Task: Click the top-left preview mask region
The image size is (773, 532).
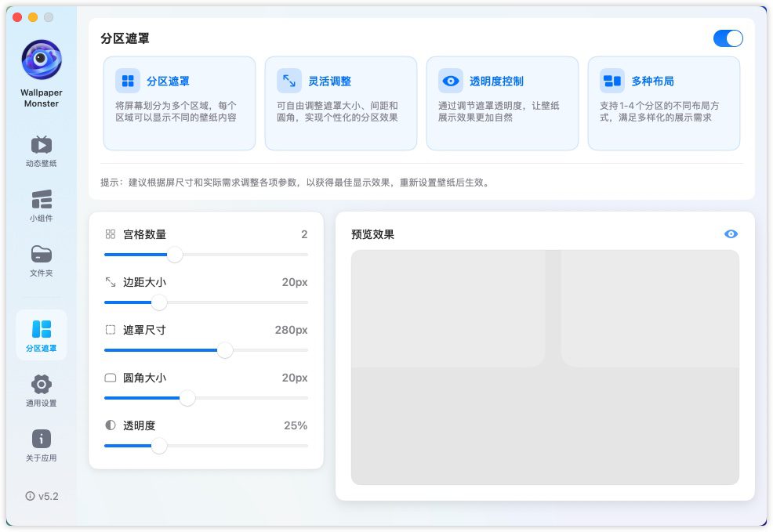Action: (448, 308)
